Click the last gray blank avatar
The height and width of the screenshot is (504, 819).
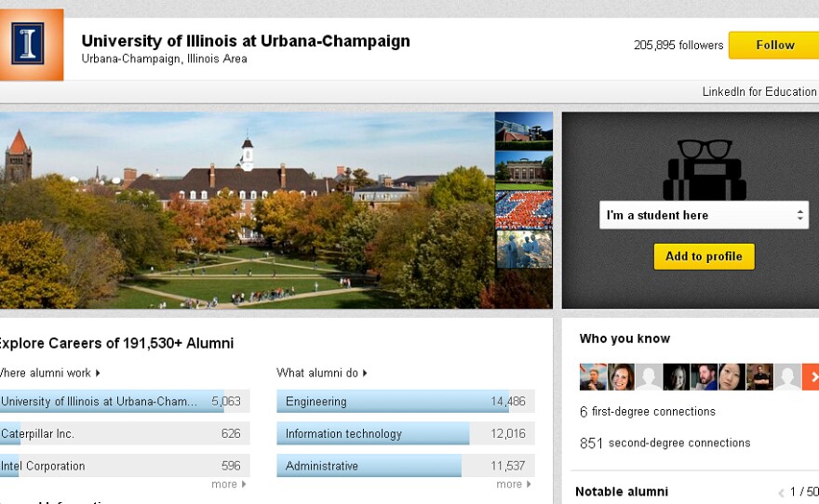click(x=787, y=377)
